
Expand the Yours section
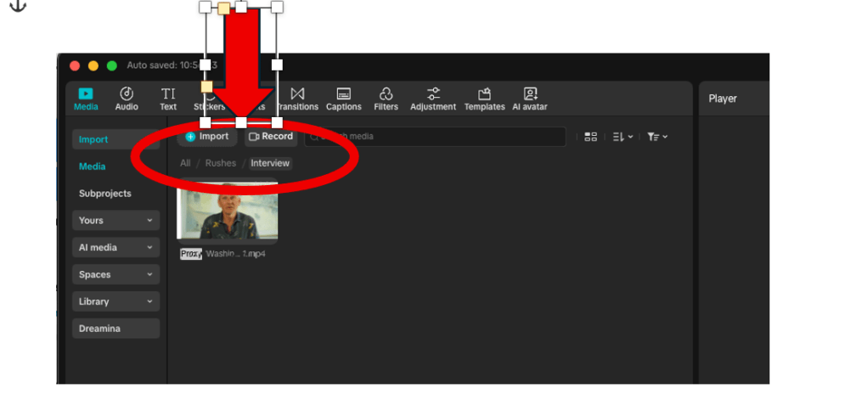(x=116, y=221)
